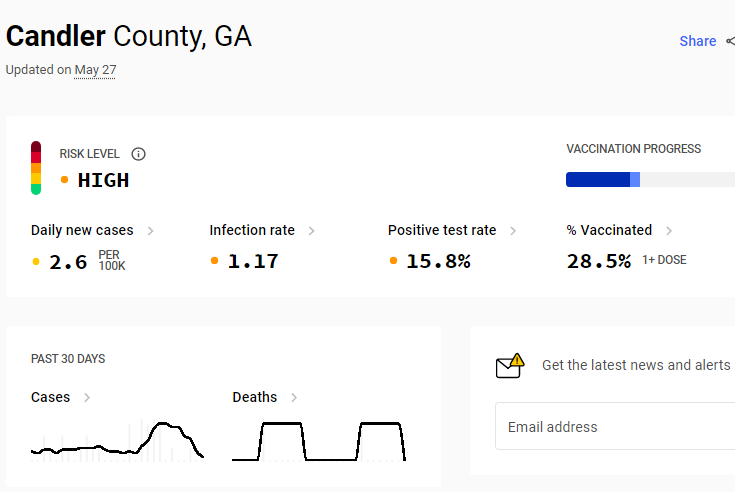Select the Infection rate 1.17 value
The height and width of the screenshot is (492, 735).
click(253, 261)
